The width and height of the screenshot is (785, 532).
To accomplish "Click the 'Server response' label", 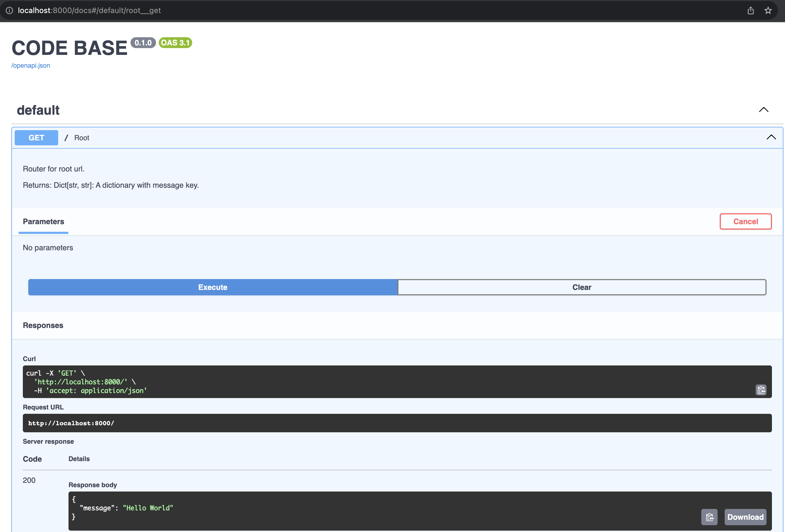I will 48,441.
